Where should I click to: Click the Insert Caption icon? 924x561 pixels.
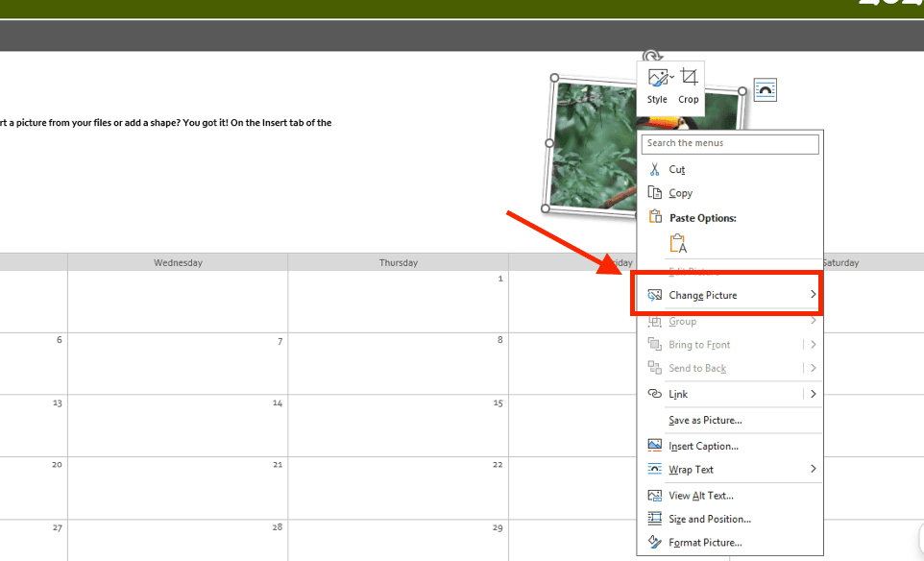[x=655, y=446]
